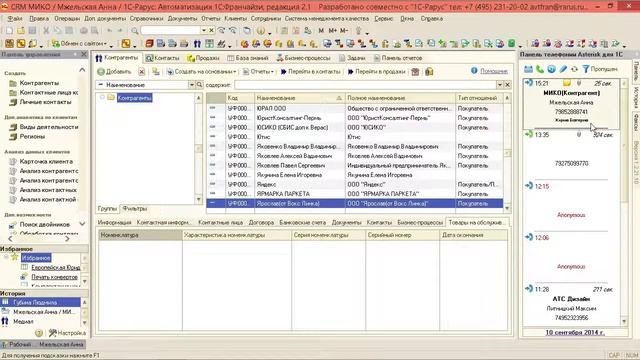Click the hierarchy icon after the delete icon
This screenshot has height=360, width=640.
pos(156,71)
